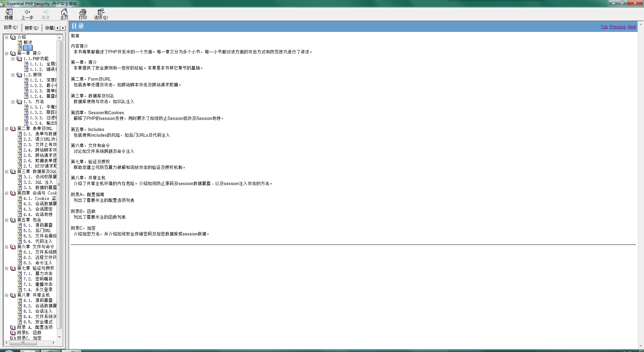
Task: Click the book icon for 第三章 数据库及SQL
Action: pos(13,172)
